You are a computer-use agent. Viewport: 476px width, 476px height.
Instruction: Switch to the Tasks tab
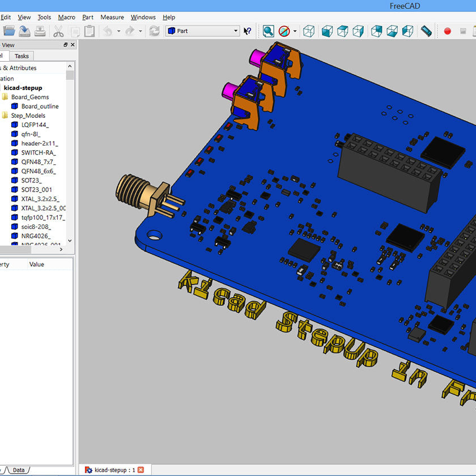pos(22,56)
